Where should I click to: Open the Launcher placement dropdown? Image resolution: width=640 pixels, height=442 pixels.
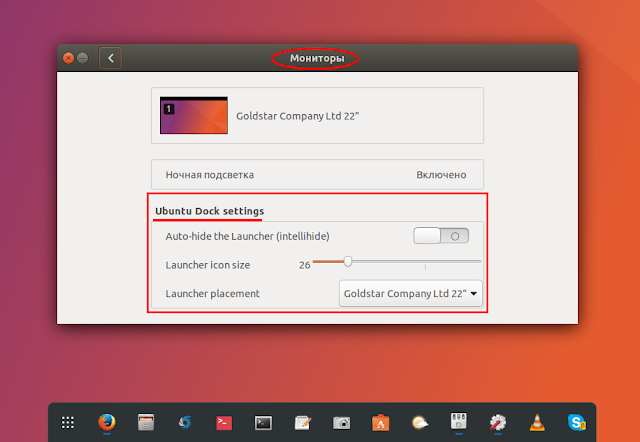411,293
